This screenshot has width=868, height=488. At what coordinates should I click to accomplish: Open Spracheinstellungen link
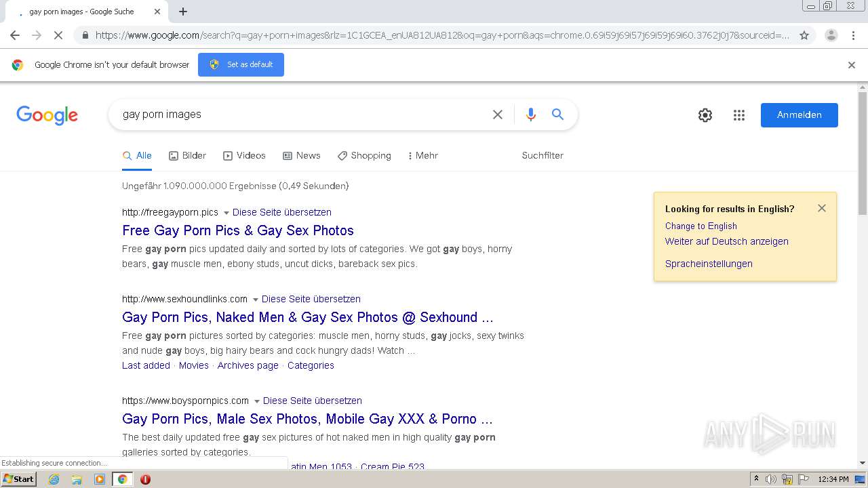click(x=709, y=264)
